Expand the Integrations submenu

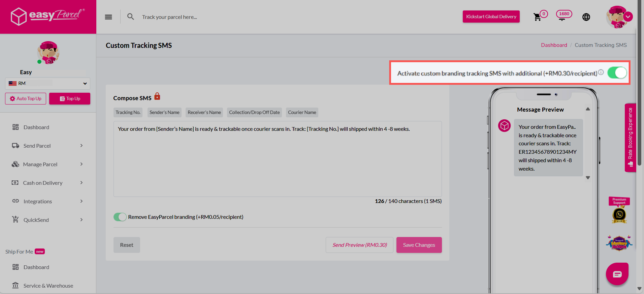point(82,201)
